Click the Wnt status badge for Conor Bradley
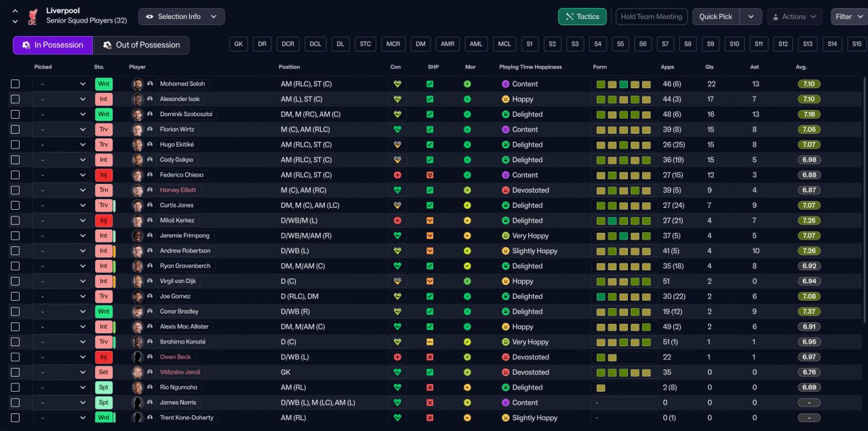Viewport: 868px width, 431px height. pos(104,312)
